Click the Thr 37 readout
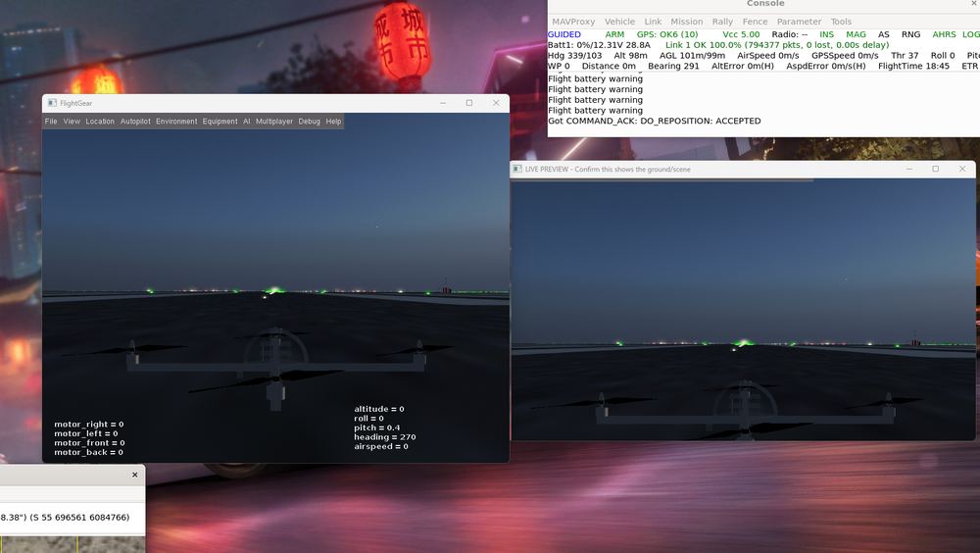This screenshot has width=980, height=553. click(905, 55)
